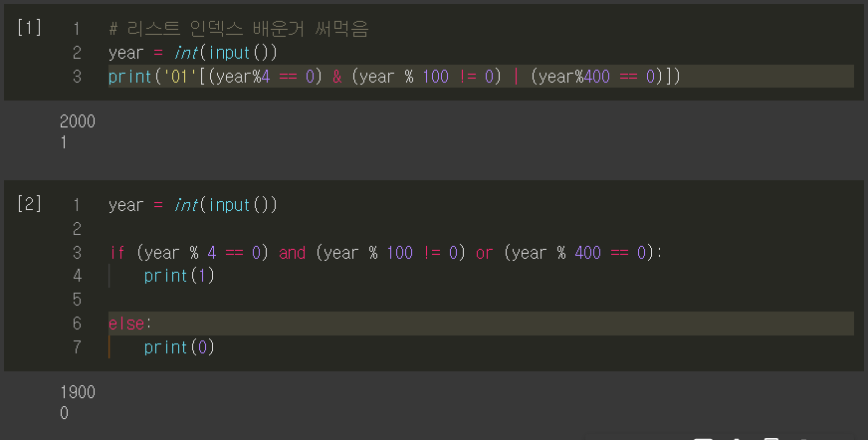Click the number 100 in the if condition
868x440 pixels.
[400, 253]
